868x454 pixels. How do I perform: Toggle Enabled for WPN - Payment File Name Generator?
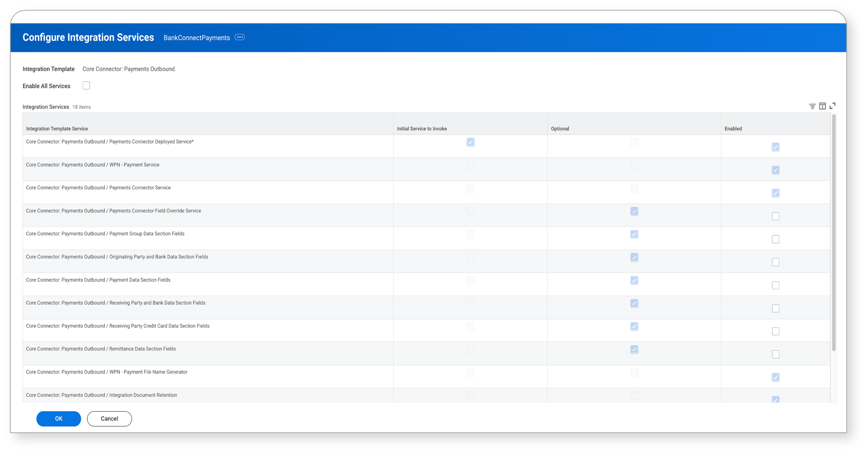pos(775,377)
